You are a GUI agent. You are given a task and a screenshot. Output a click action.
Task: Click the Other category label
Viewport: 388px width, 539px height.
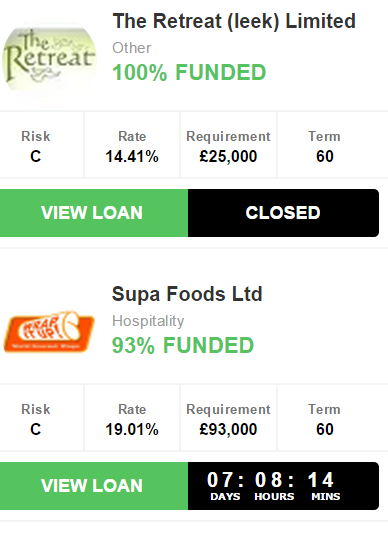pos(132,48)
